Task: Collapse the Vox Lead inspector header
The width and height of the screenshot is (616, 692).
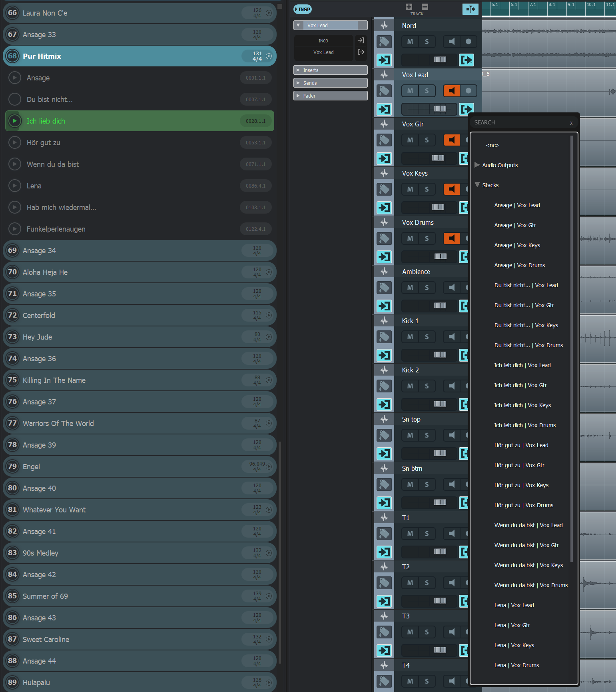Action: coord(298,25)
